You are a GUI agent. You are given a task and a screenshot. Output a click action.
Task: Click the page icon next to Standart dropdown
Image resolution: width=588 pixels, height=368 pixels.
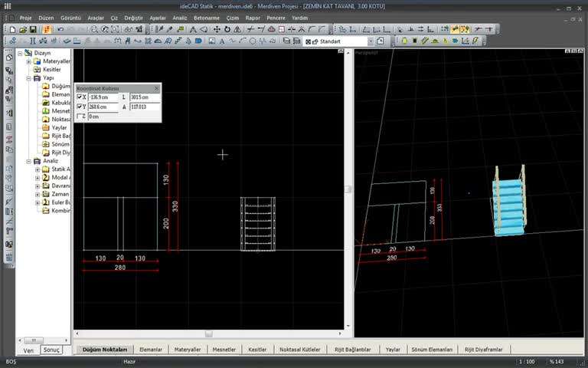click(x=381, y=41)
